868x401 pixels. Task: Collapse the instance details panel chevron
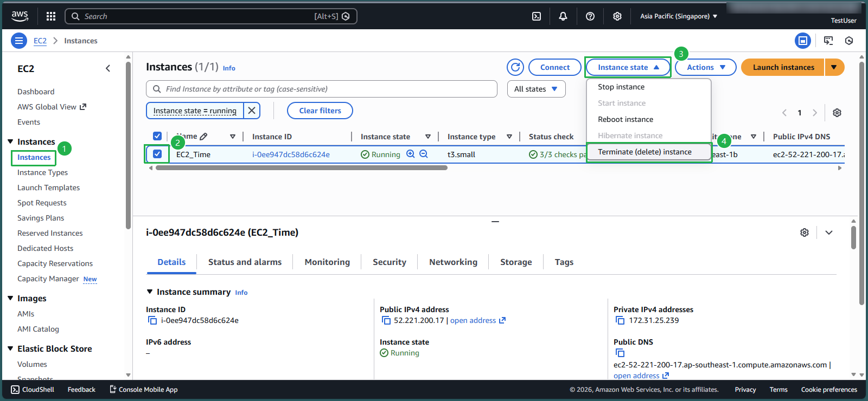click(x=829, y=232)
